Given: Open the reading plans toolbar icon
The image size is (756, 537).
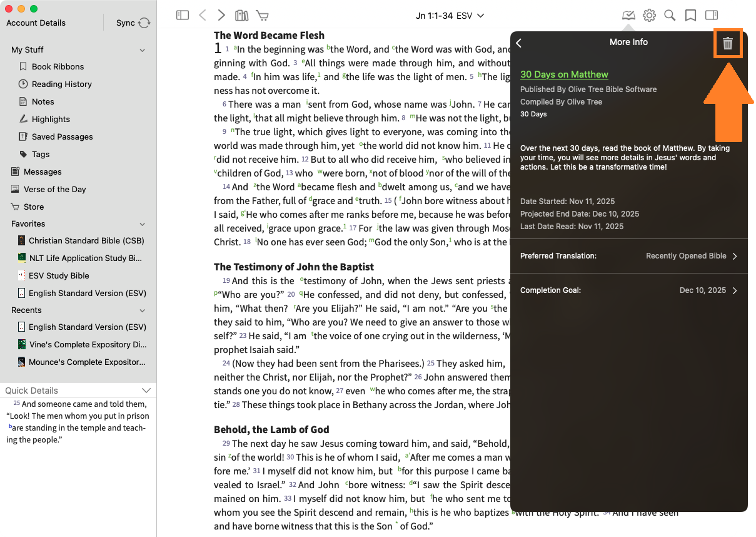Looking at the screenshot, I should (x=628, y=16).
